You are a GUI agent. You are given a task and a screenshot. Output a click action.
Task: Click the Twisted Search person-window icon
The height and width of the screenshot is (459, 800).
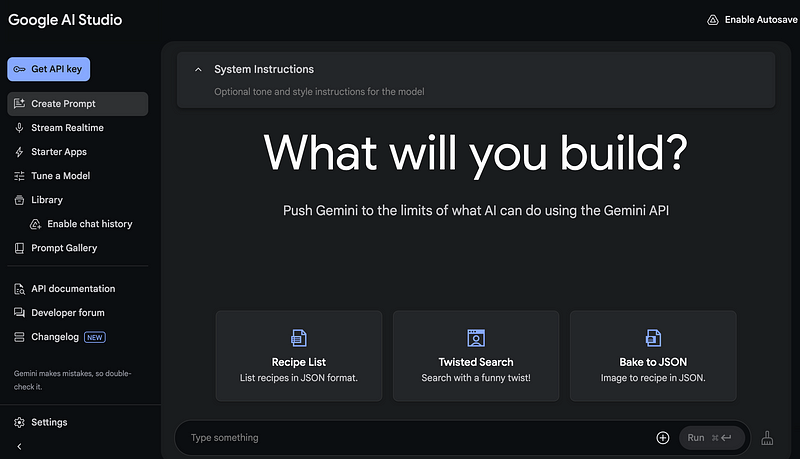476,338
